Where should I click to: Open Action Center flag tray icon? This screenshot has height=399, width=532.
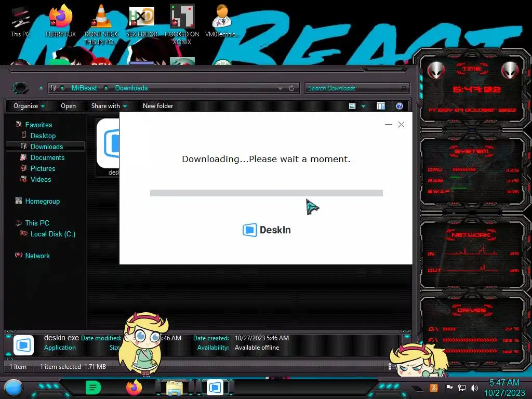click(449, 388)
